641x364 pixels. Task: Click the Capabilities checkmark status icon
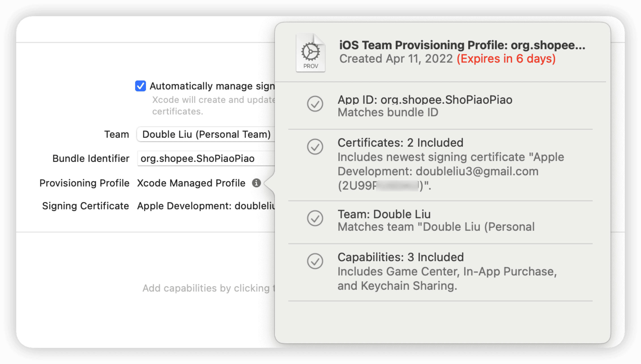(x=315, y=261)
